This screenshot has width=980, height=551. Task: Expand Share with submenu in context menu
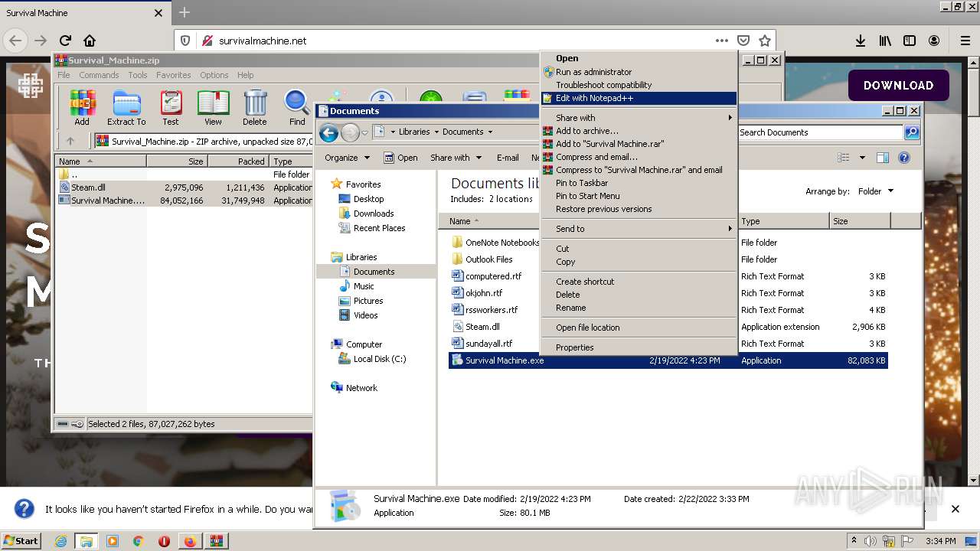click(x=638, y=118)
